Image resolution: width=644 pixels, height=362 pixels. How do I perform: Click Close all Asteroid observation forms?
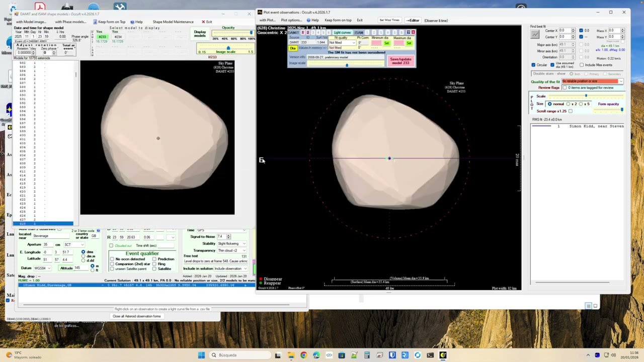pyautogui.click(x=137, y=316)
